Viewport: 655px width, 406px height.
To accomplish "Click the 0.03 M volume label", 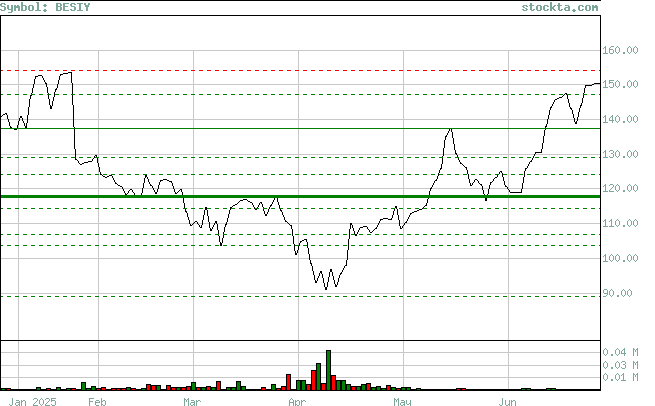I will [x=620, y=365].
